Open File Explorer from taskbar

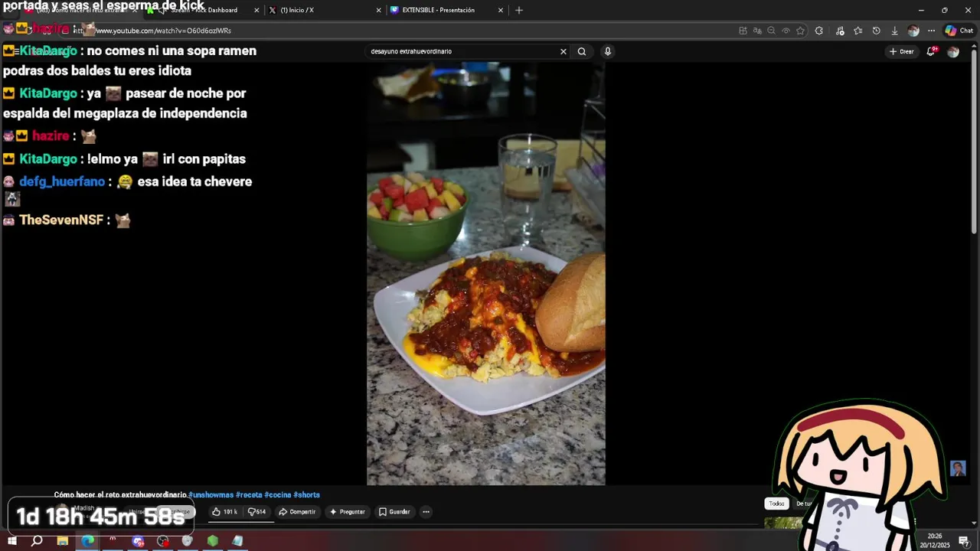tap(63, 541)
